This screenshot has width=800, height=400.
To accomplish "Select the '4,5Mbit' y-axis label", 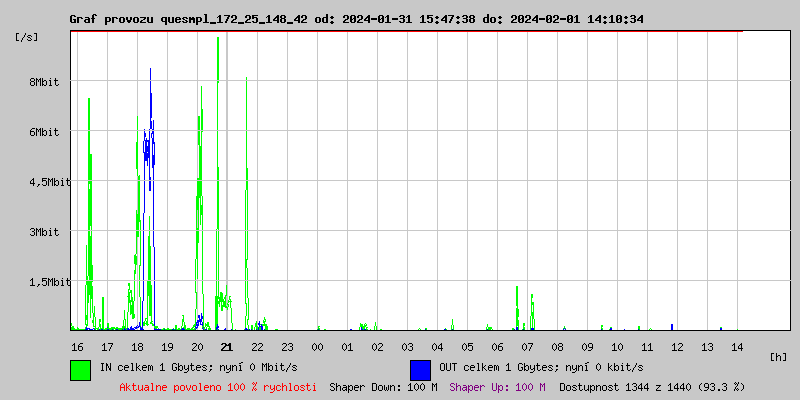I will [49, 182].
